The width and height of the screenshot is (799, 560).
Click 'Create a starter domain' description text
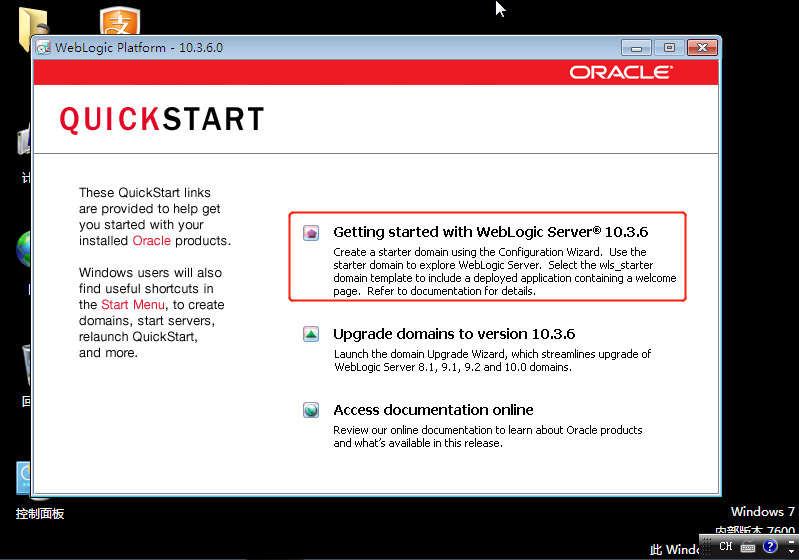click(x=504, y=272)
